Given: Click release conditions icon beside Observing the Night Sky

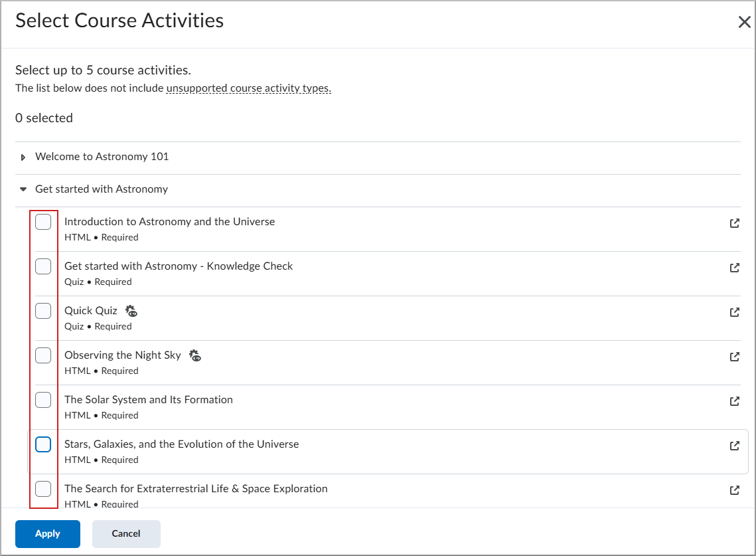Looking at the screenshot, I should click(195, 355).
